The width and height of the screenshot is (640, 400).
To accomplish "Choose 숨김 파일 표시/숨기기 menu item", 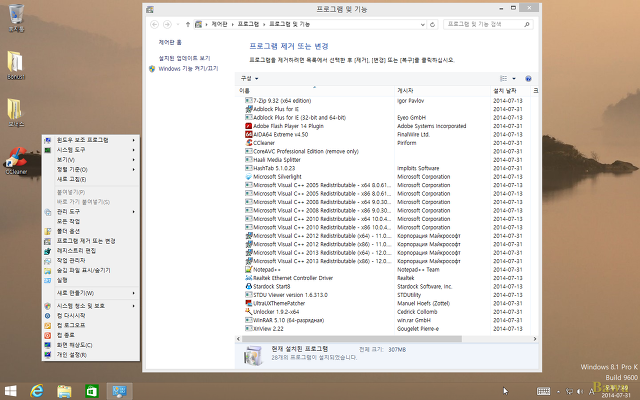I will [x=91, y=270].
